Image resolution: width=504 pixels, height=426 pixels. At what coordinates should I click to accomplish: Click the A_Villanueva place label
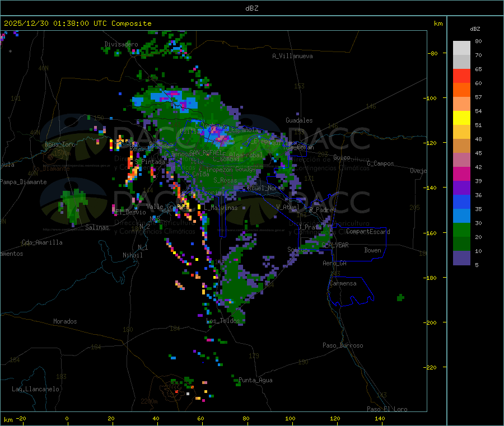click(292, 56)
